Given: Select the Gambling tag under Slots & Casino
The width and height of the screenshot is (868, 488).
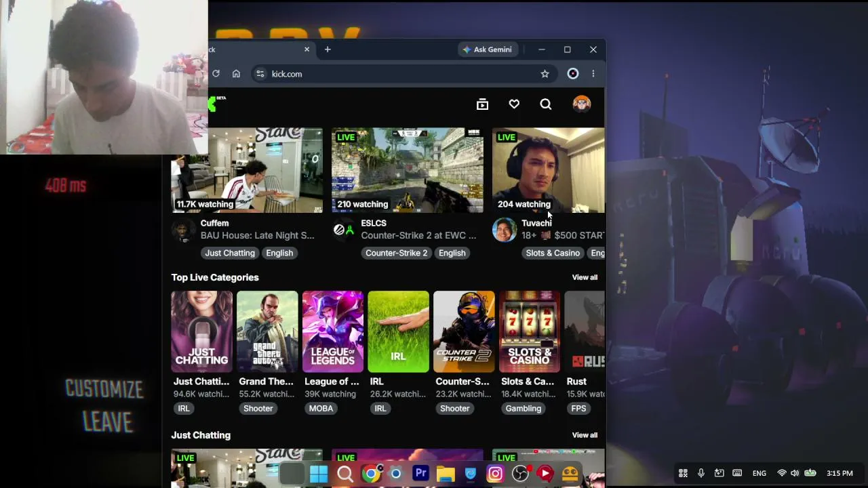Looking at the screenshot, I should pyautogui.click(x=524, y=409).
